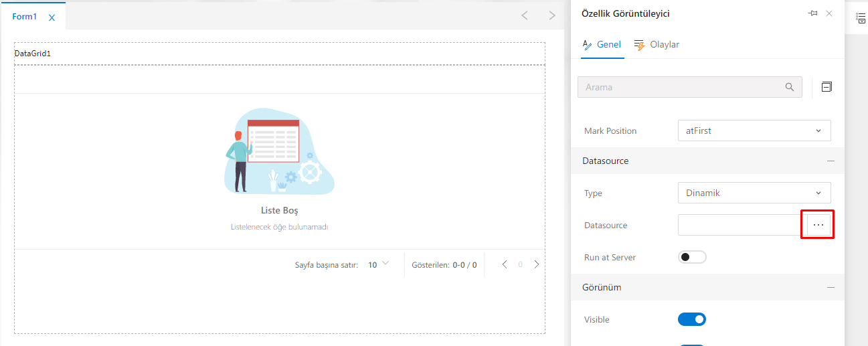
Task: Select the Genel tab
Action: pyautogui.click(x=602, y=45)
